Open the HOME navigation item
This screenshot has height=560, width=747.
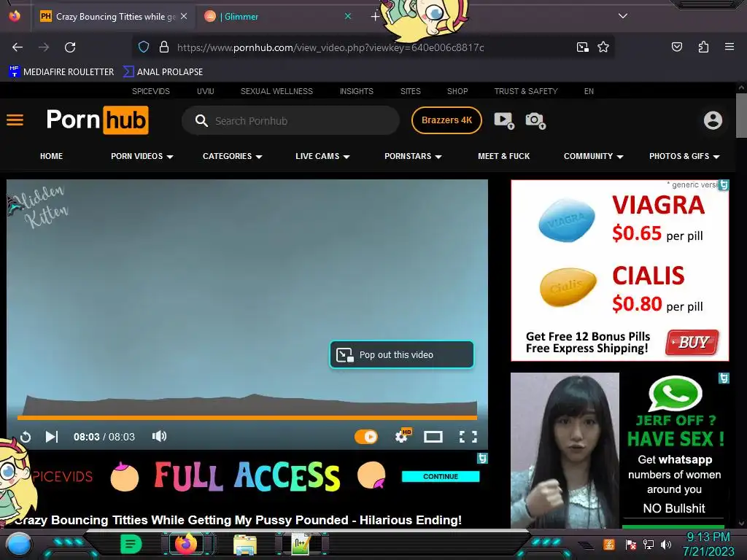point(52,156)
